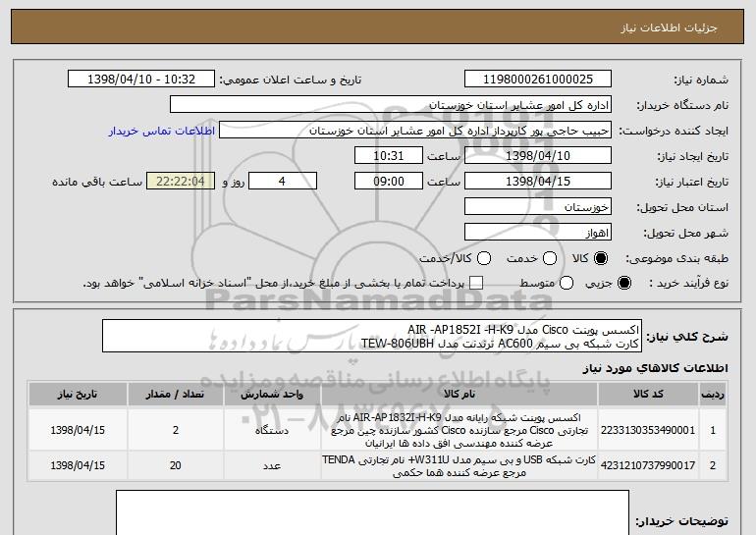Click the remaining days field showing 4
Image resolution: width=756 pixels, height=535 pixels.
(x=283, y=182)
